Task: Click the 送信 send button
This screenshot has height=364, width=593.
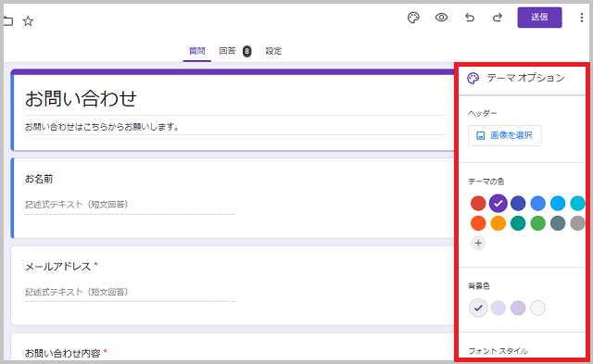Action: [539, 17]
